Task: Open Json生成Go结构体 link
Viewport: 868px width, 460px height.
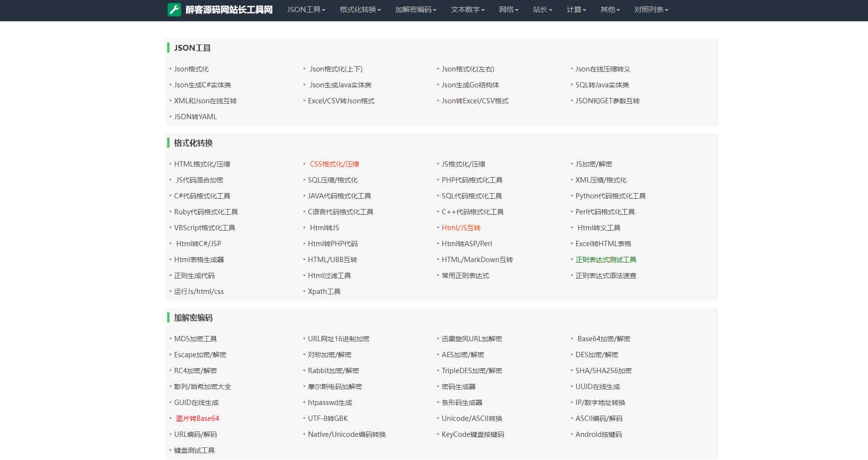Action: [470, 85]
